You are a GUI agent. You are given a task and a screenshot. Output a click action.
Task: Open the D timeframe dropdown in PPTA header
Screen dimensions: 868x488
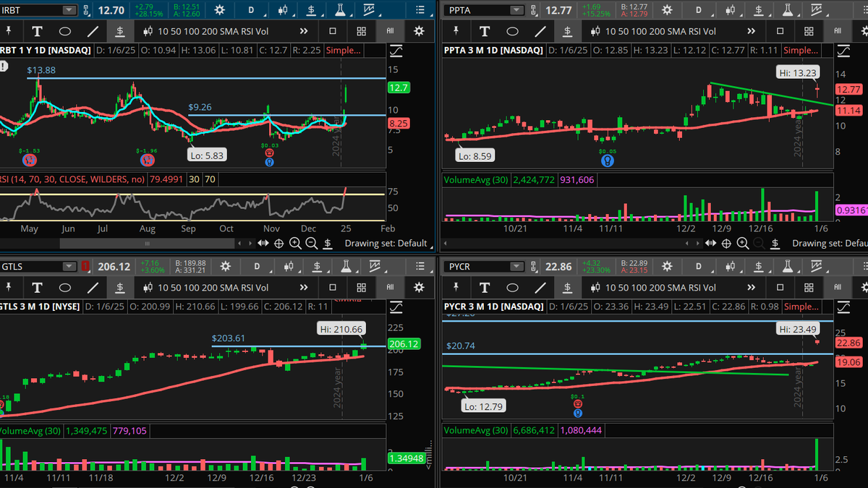point(698,10)
